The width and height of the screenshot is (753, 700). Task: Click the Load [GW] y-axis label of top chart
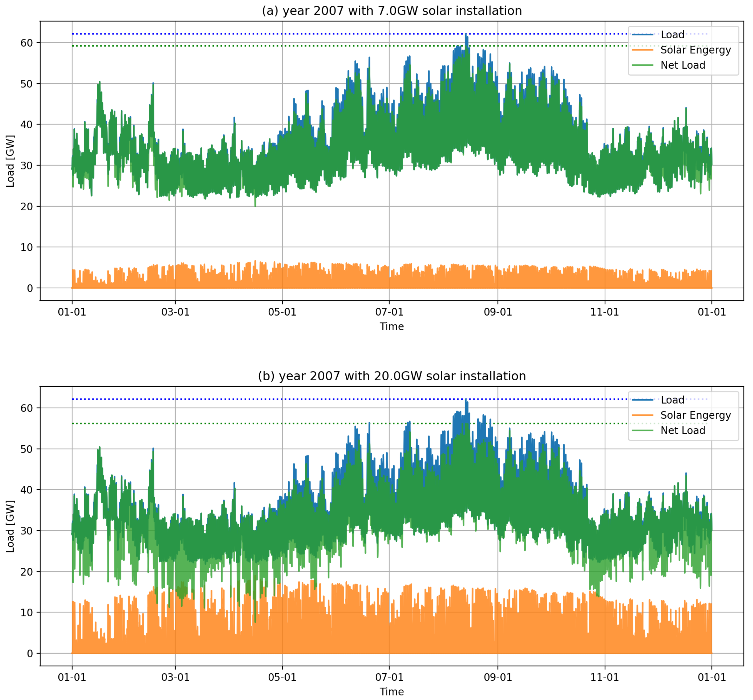pos(10,161)
